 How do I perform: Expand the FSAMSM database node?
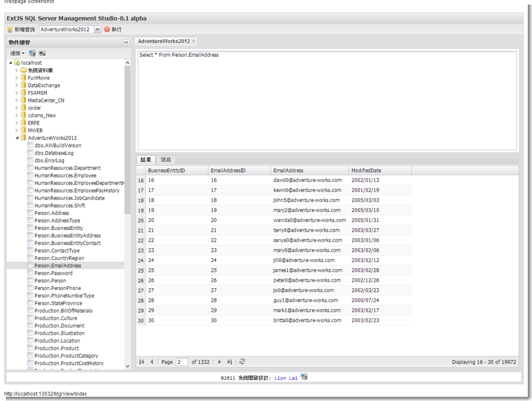[x=17, y=93]
